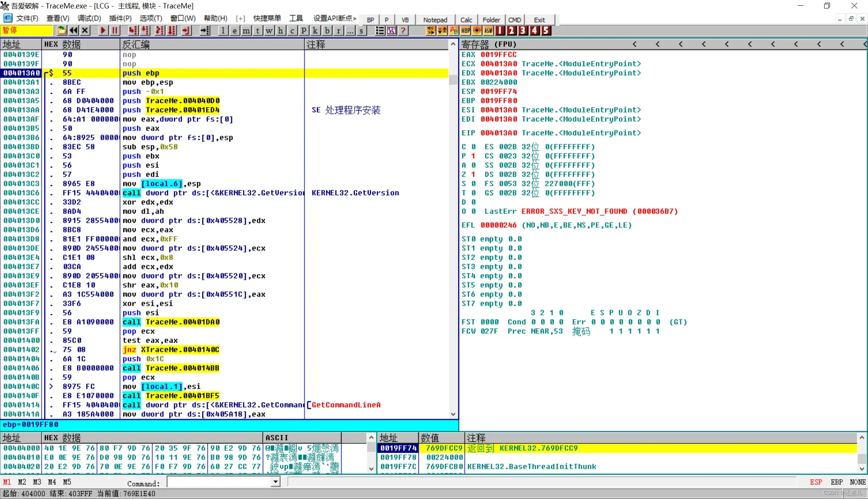Execute till return icon in toolbar
Image resolution: width=868 pixels, height=499 pixels.
pyautogui.click(x=186, y=30)
